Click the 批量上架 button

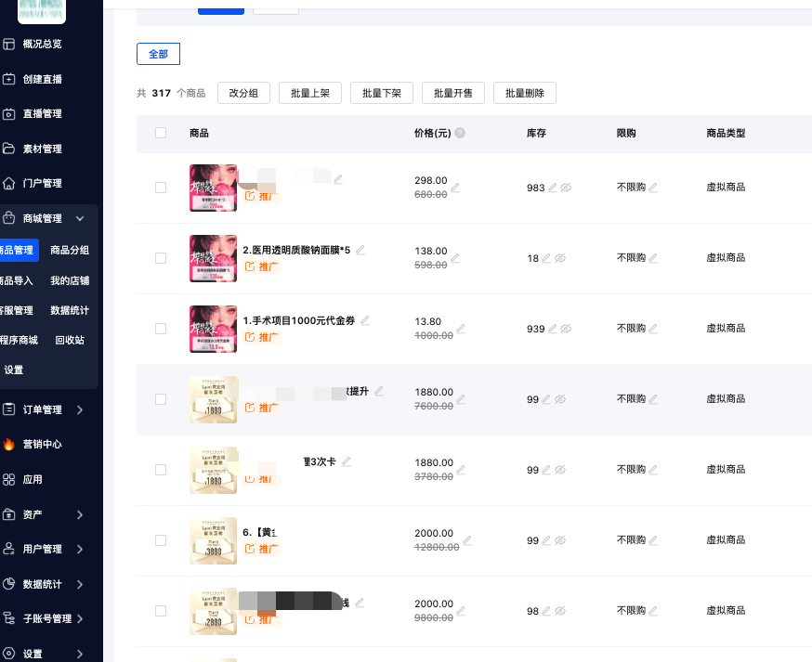point(310,93)
